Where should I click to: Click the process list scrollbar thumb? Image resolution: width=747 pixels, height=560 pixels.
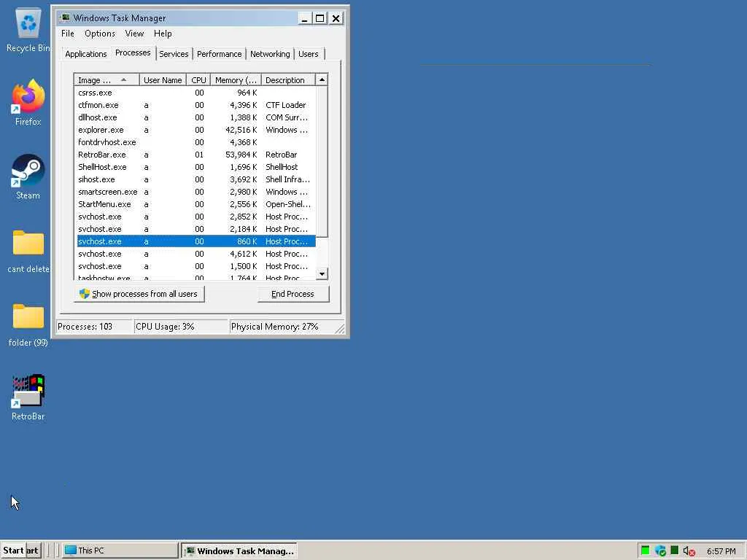[x=322, y=161]
